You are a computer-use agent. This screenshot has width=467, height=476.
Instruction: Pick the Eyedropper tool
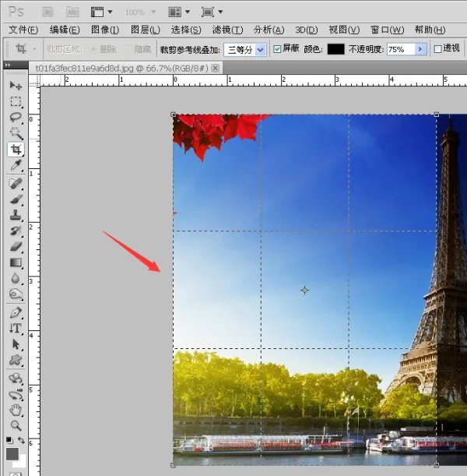tap(15, 166)
